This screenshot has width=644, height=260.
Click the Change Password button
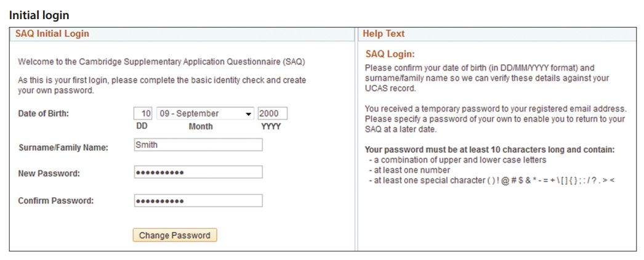point(175,235)
